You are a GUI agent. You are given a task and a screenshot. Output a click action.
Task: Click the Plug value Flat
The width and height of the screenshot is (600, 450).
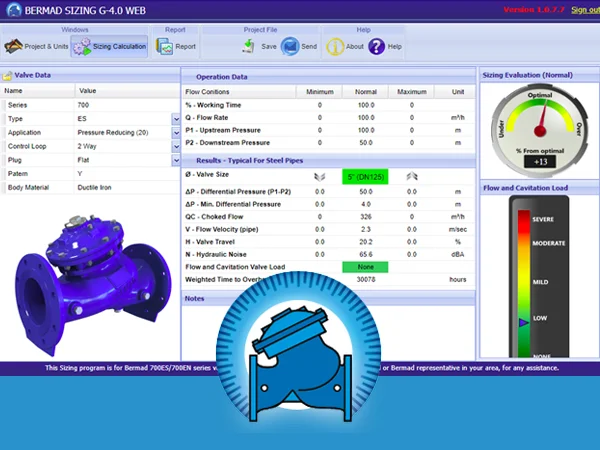(x=83, y=160)
